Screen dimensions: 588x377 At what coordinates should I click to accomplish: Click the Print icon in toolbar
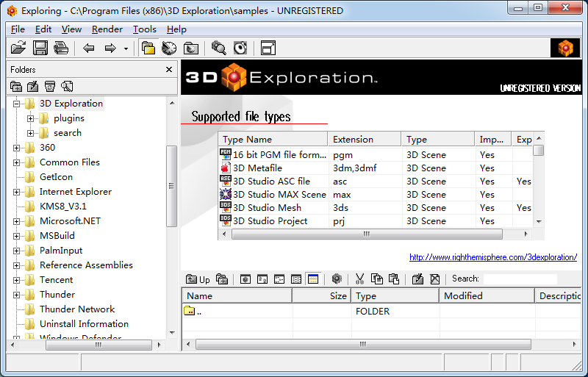60,49
